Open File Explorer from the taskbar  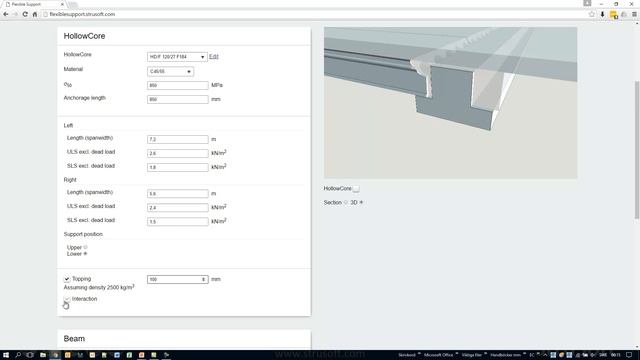[42, 355]
